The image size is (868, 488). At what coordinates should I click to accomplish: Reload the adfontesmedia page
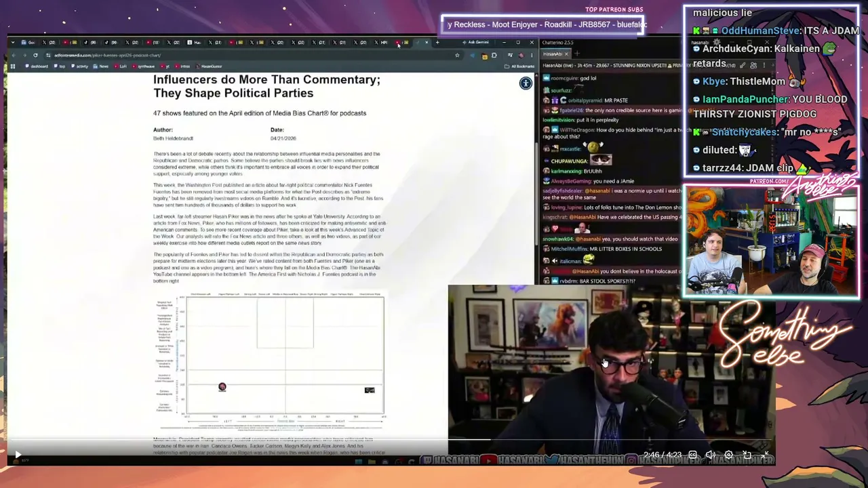pos(35,55)
